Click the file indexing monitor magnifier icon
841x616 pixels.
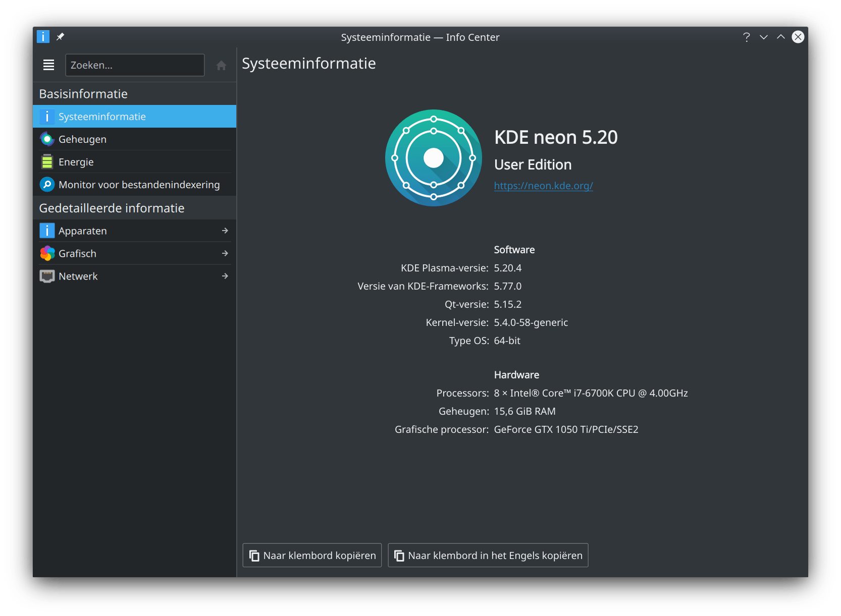click(x=47, y=185)
